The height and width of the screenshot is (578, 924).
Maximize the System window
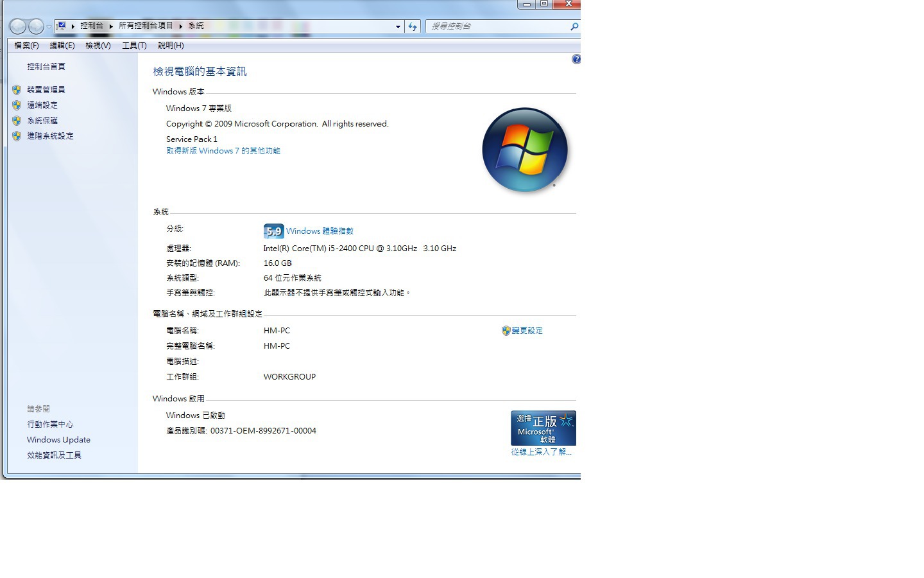tap(543, 4)
